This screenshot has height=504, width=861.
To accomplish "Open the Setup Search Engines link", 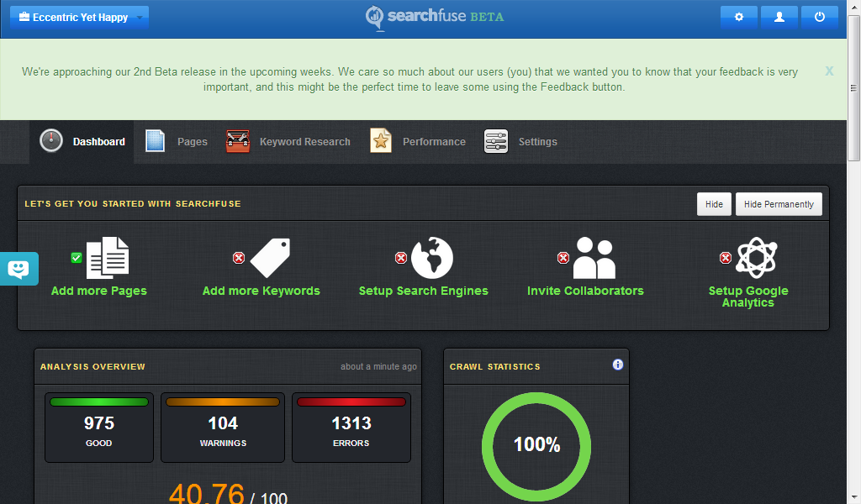I will coord(424,291).
